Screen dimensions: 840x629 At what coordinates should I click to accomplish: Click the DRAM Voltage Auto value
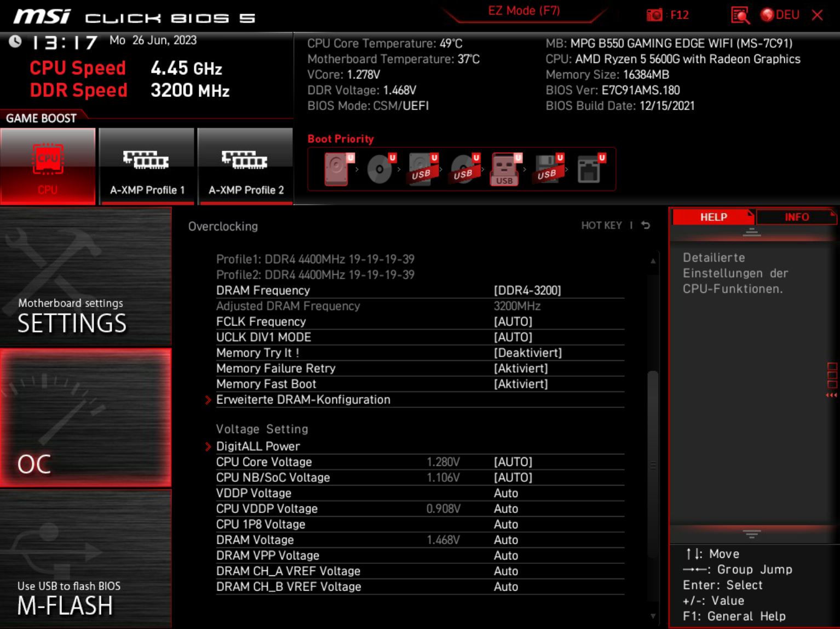506,540
